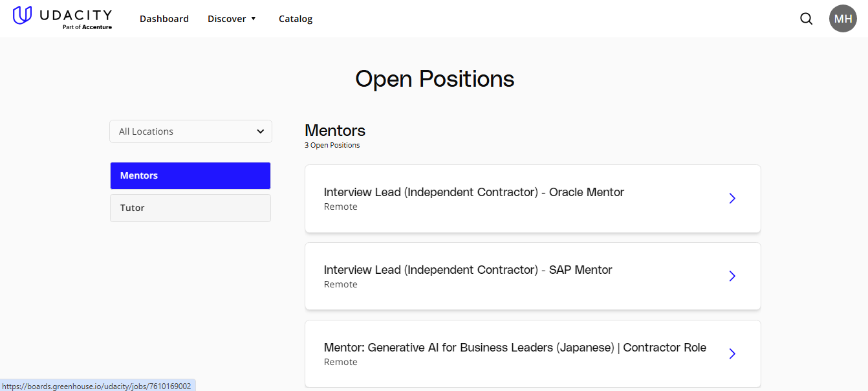
Task: Click the chevron on the Oracle Mentor card
Action: coord(732,198)
